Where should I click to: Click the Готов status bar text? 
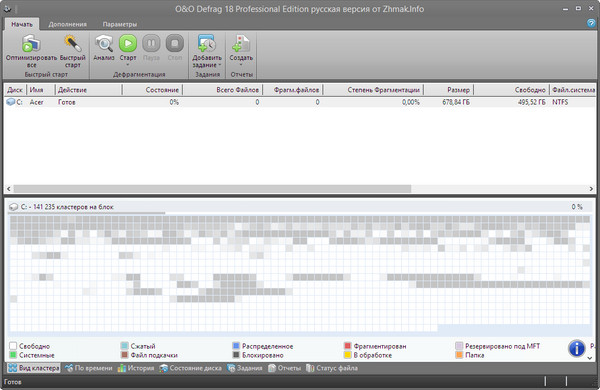pos(13,382)
